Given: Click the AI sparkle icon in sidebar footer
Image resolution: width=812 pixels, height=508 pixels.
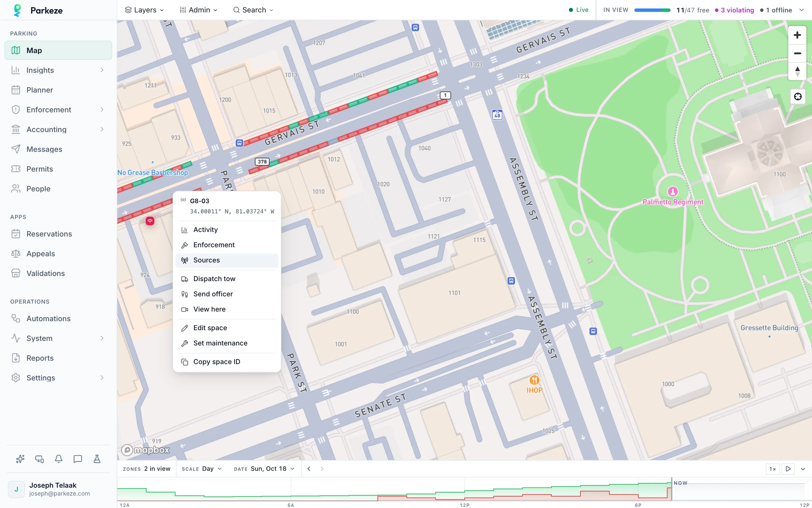Looking at the screenshot, I should pos(20,459).
